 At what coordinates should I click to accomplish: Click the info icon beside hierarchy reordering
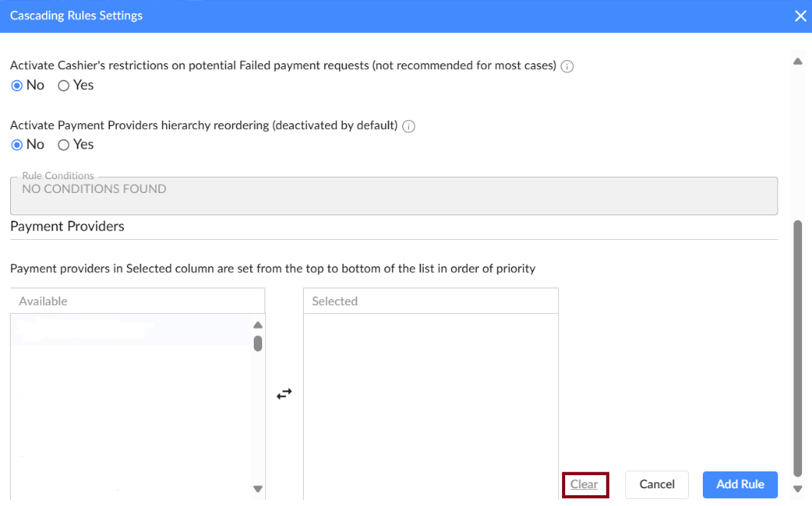409,126
